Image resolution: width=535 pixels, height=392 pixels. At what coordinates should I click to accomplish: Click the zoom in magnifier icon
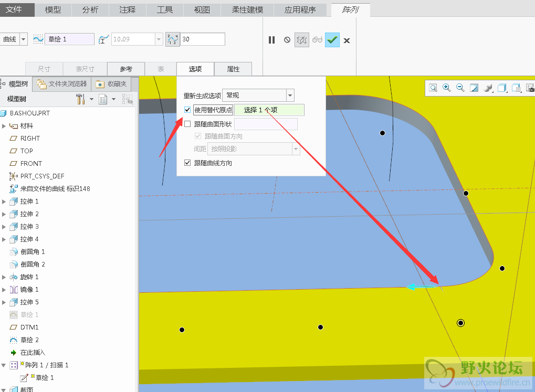click(447, 88)
